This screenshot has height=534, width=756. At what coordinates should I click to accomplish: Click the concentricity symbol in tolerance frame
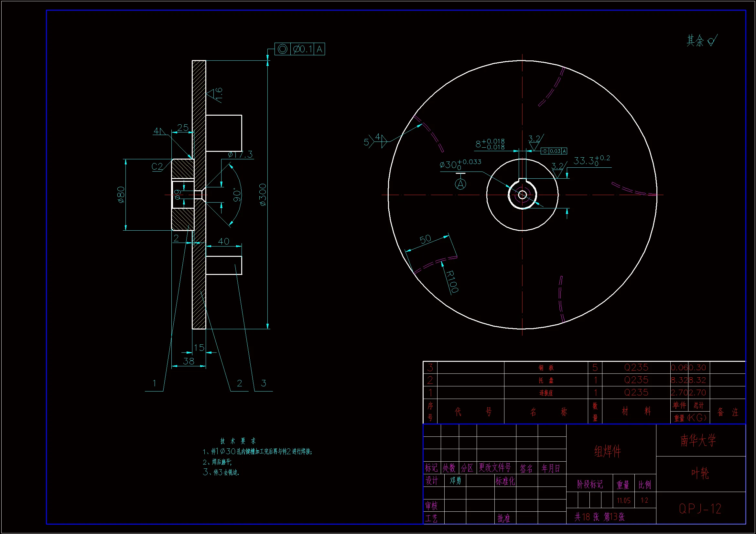pos(283,49)
